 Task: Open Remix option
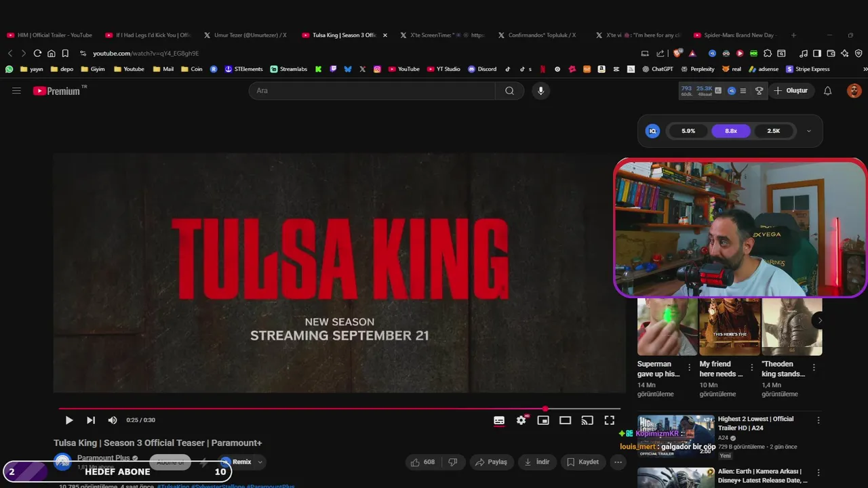236,462
